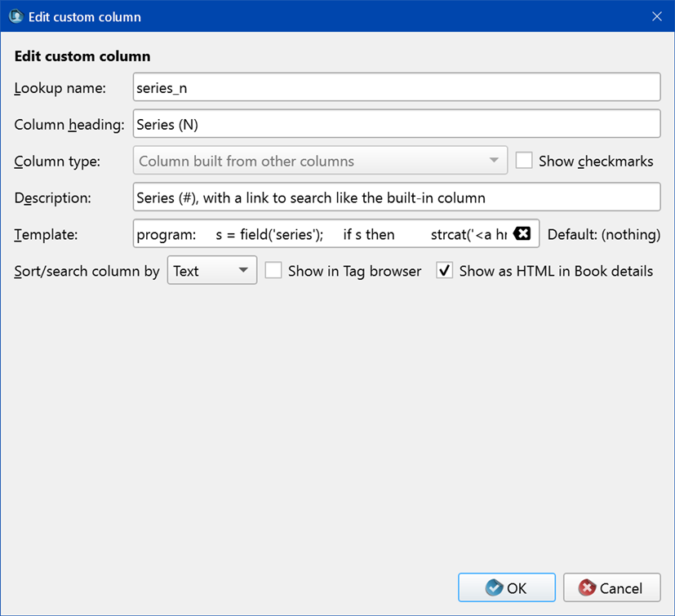Toggle Show in Tag browser
The height and width of the screenshot is (616, 675).
click(x=273, y=271)
